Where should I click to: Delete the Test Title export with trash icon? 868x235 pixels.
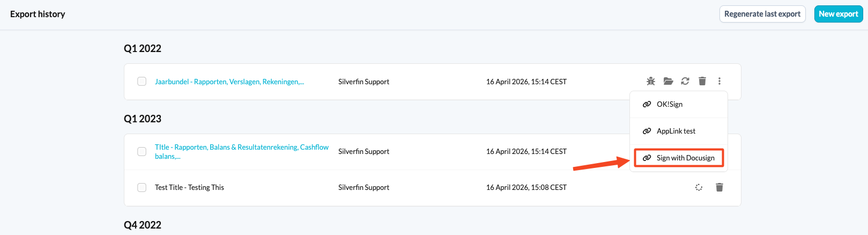click(719, 187)
